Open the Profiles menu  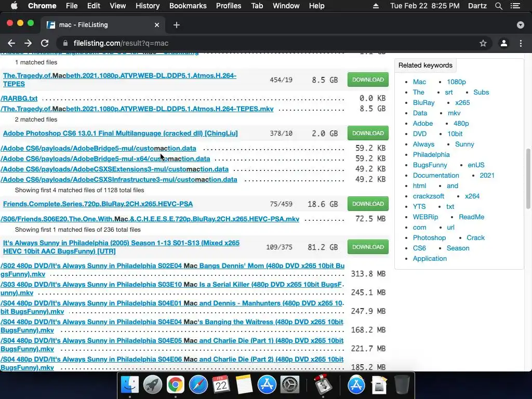pyautogui.click(x=229, y=6)
